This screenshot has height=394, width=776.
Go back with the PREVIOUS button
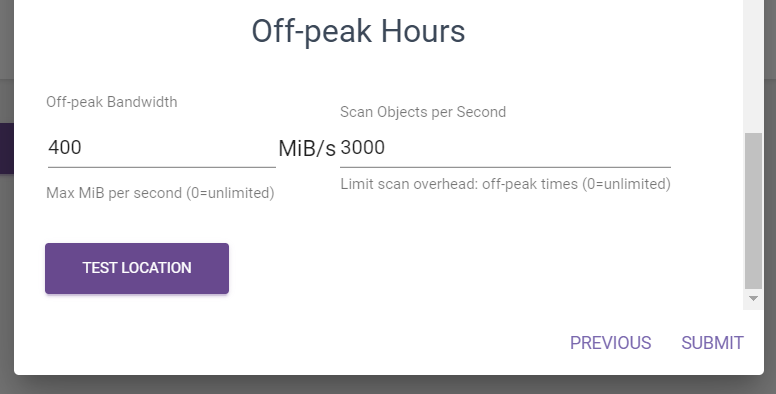pos(610,343)
